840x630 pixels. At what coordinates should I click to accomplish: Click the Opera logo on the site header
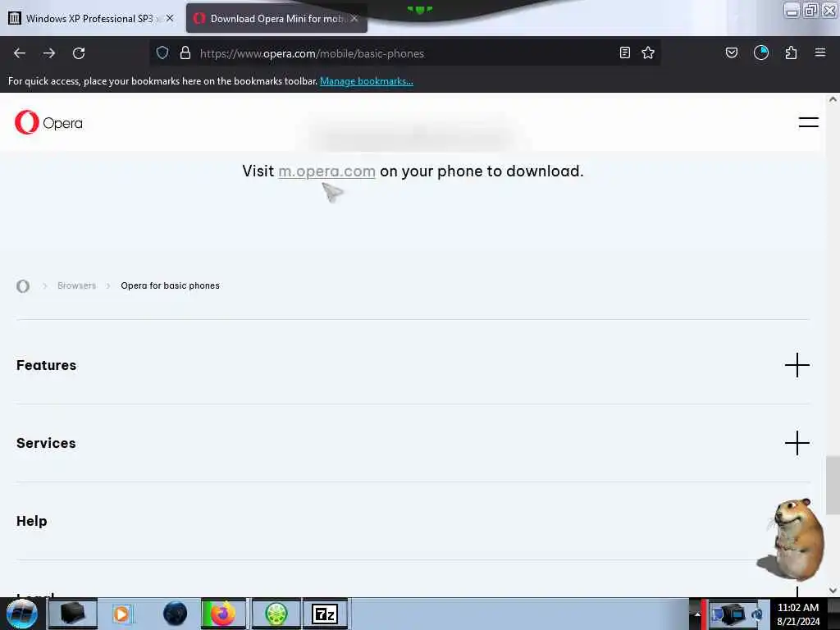[x=48, y=123]
